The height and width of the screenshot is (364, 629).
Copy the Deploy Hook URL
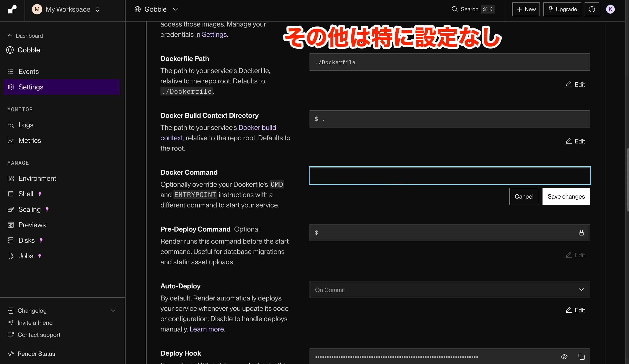pos(581,356)
